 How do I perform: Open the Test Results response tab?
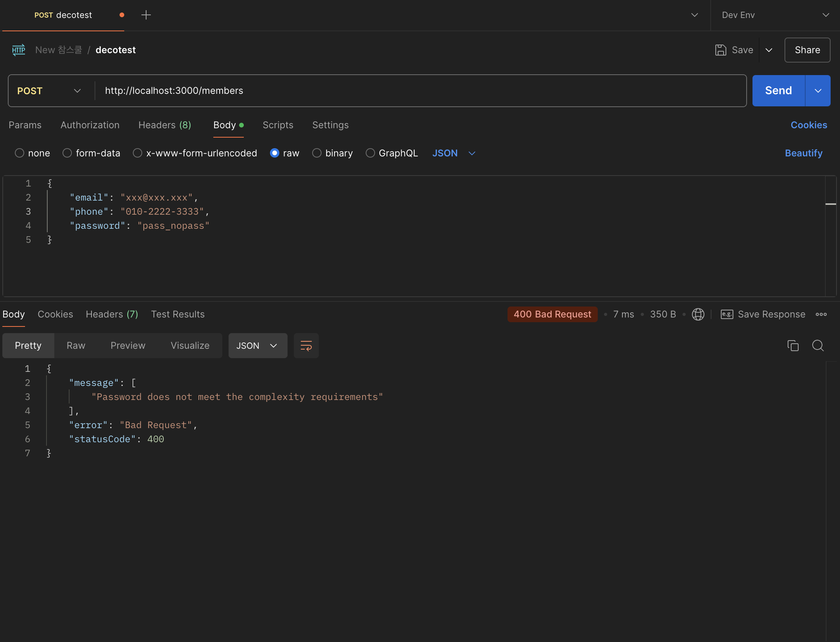pyautogui.click(x=178, y=314)
